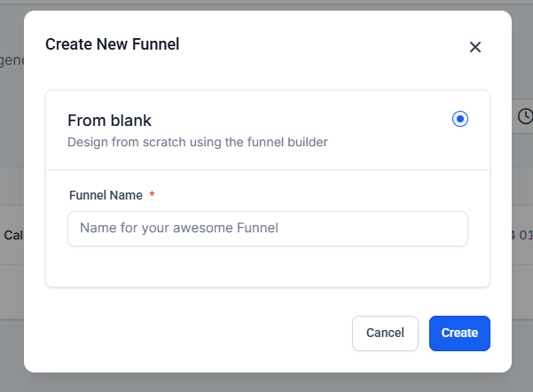
Task: Click the "Design from scratch" description text
Action: tap(198, 141)
